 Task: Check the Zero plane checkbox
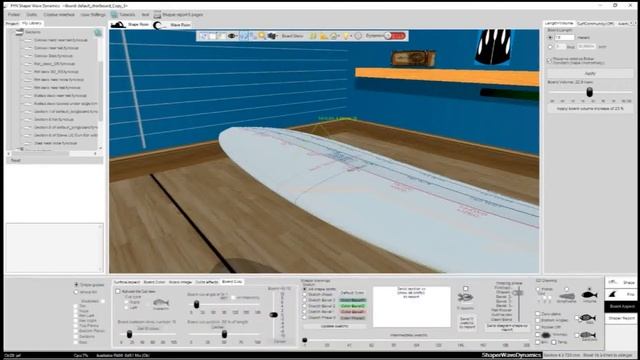tap(538, 314)
